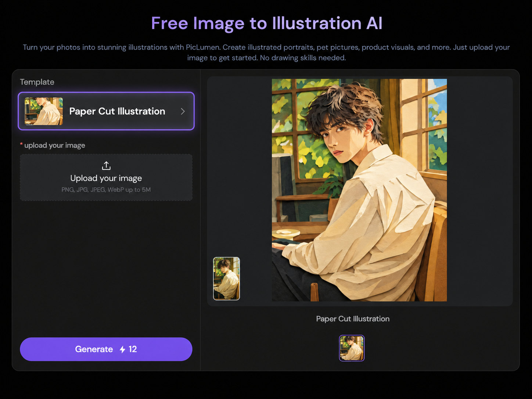Viewport: 532px width, 399px height.
Task: Select the template thumbnail in the Template card
Action: [x=44, y=111]
